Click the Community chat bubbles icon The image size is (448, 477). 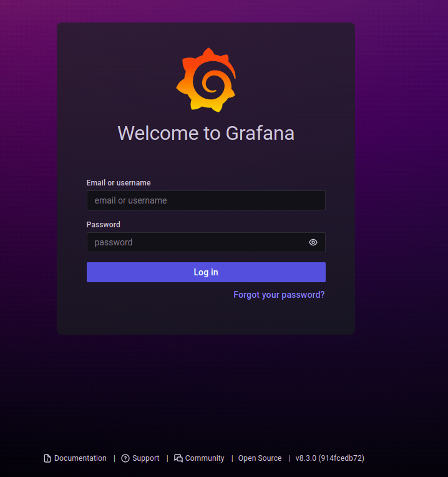coord(178,458)
